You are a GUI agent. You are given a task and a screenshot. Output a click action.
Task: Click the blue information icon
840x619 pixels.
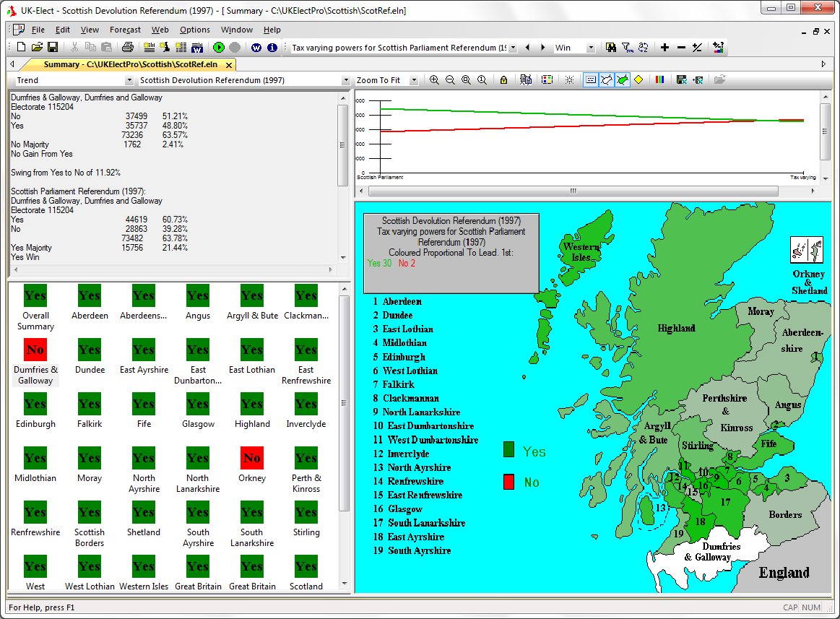point(272,48)
